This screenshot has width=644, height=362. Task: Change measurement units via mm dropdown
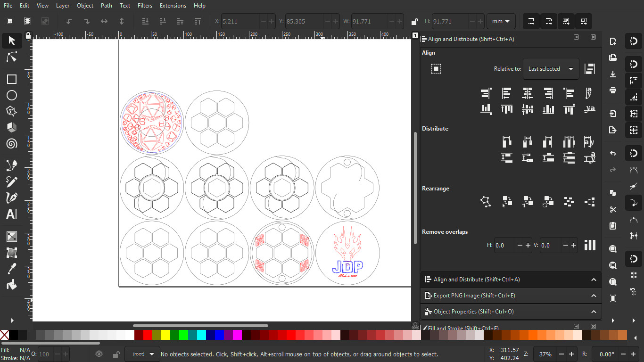(501, 21)
